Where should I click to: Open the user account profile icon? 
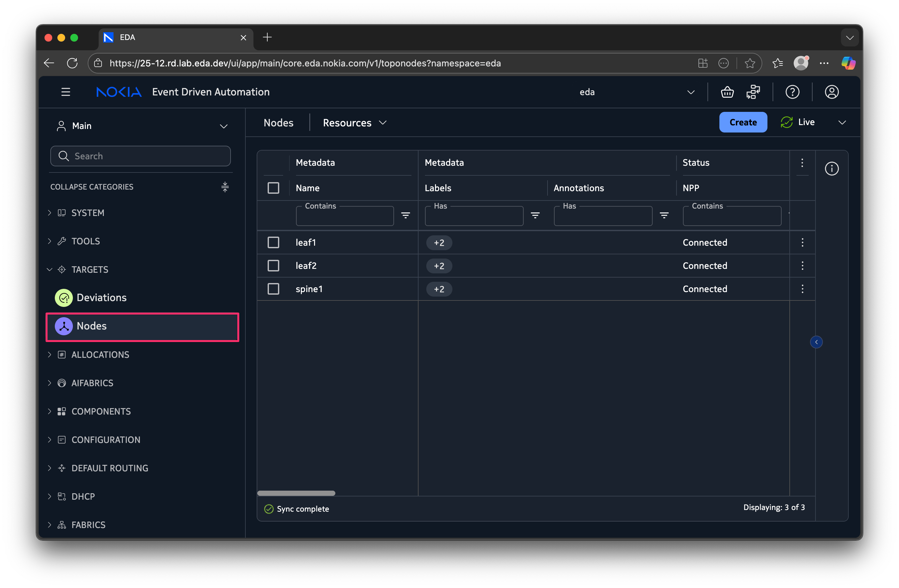[x=831, y=92]
